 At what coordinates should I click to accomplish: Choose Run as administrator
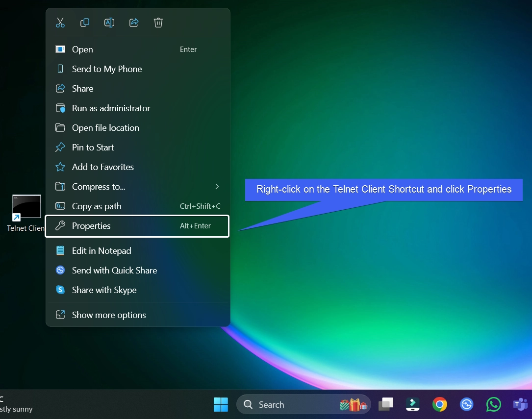[x=138, y=108]
